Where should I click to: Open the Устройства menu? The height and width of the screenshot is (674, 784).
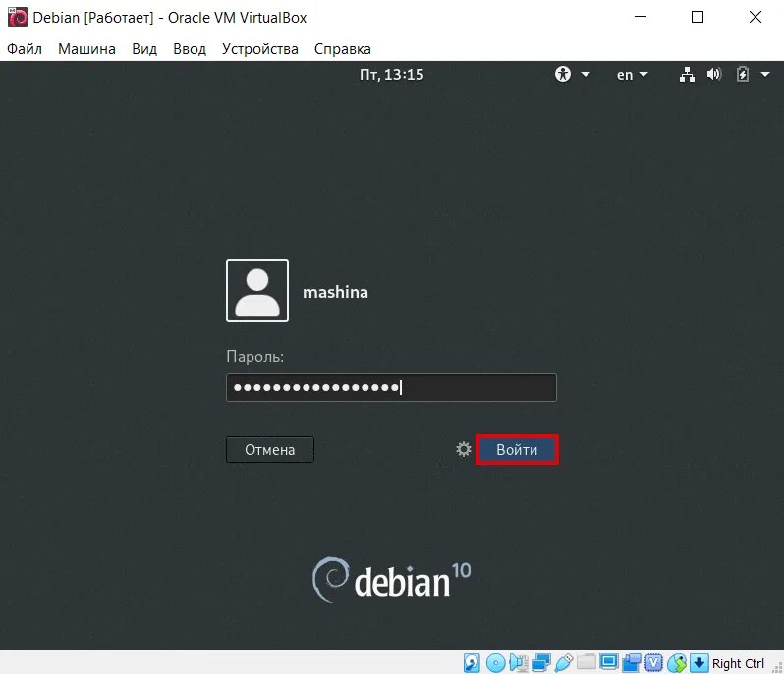click(x=260, y=49)
